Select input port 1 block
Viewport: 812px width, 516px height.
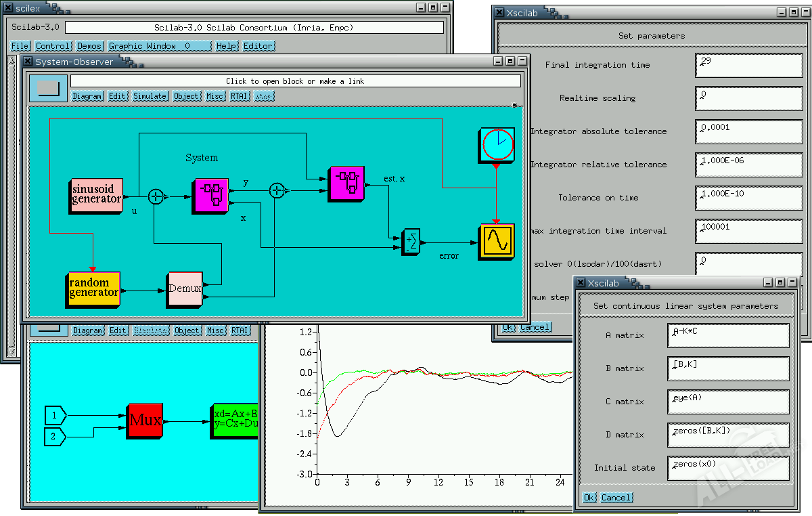(55, 414)
